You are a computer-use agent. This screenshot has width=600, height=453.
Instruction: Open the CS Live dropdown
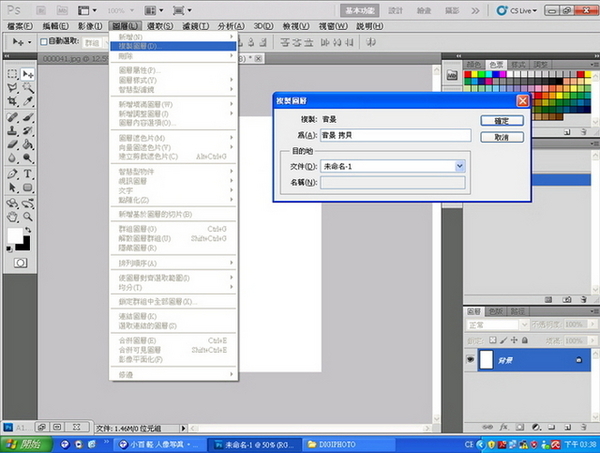pos(517,11)
